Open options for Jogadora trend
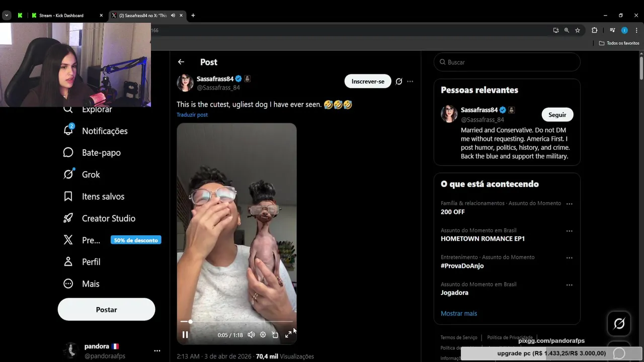 [x=569, y=285]
